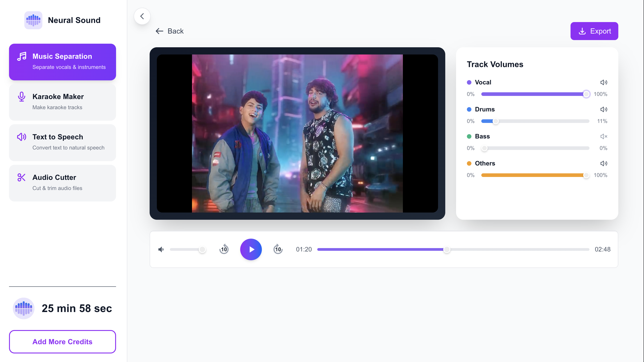Click the Export button
644x362 pixels.
click(594, 31)
